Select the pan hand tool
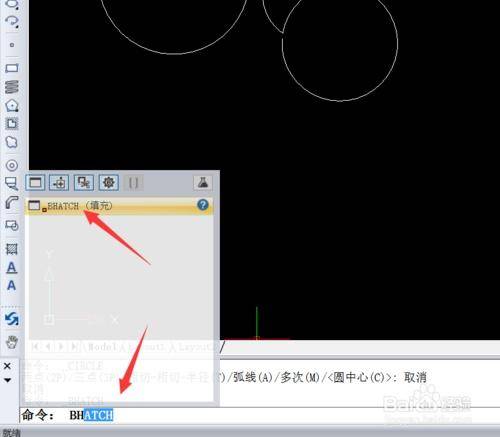The image size is (500, 437). click(x=12, y=342)
